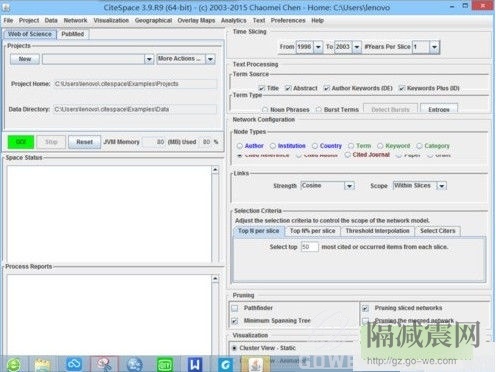Screen dimensions: 496x372
Task: Click the green GO! button
Action: pyautogui.click(x=21, y=142)
